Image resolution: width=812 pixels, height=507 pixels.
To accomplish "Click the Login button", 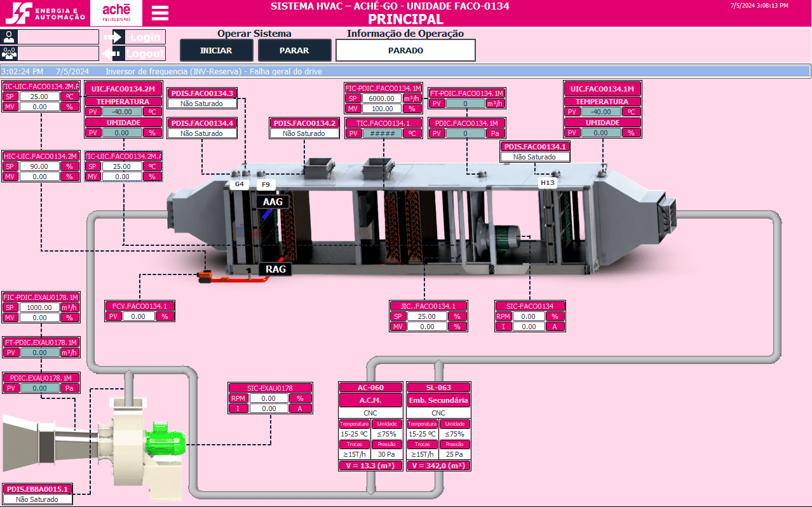I will (x=139, y=37).
